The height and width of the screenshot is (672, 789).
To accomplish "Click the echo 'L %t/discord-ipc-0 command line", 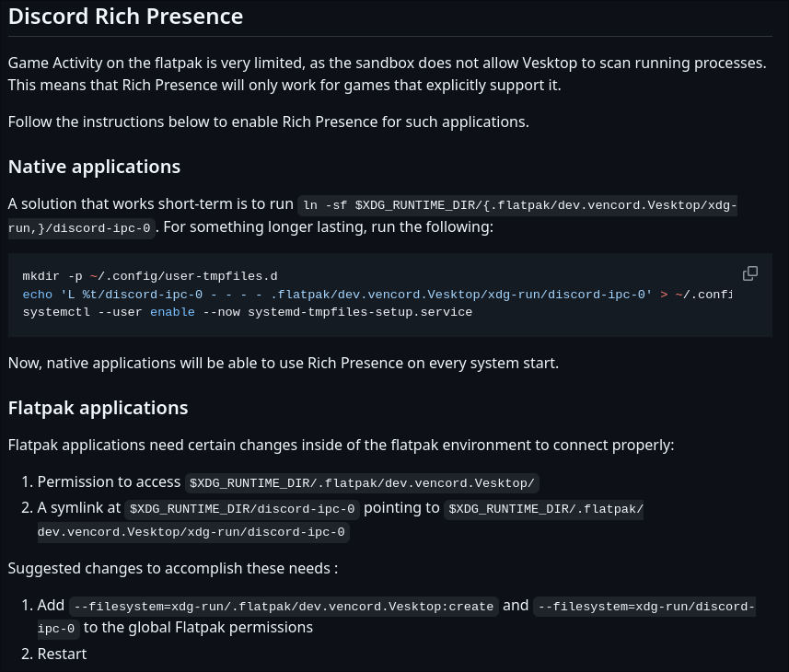I will [x=377, y=295].
